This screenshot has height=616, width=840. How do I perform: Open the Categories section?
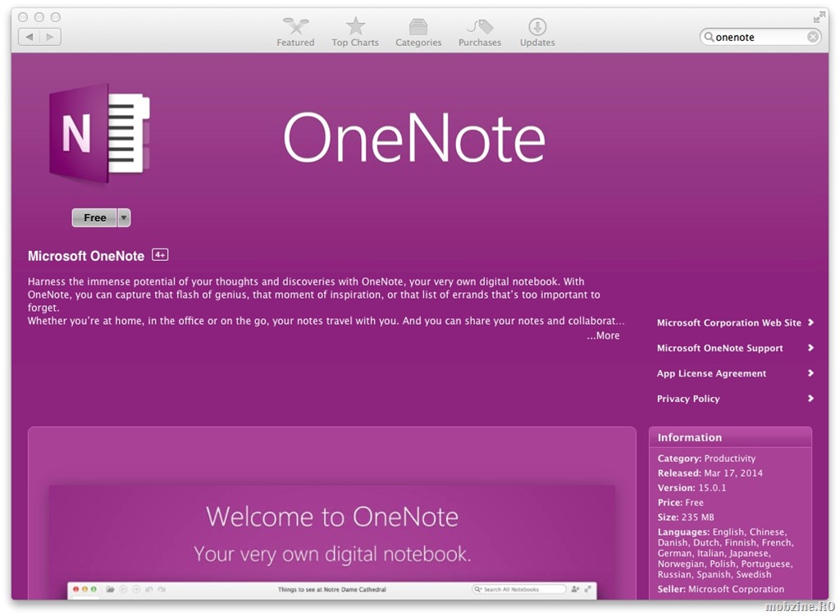[x=418, y=32]
